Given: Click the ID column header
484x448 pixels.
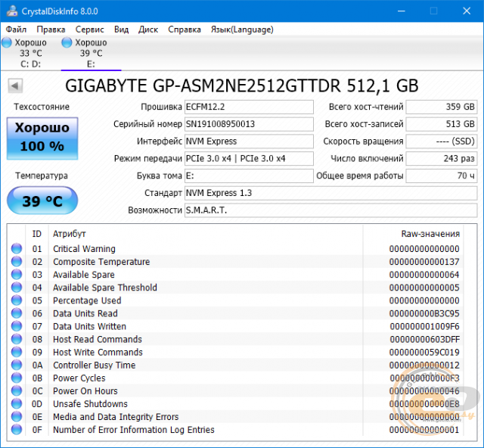Looking at the screenshot, I should (x=37, y=234).
